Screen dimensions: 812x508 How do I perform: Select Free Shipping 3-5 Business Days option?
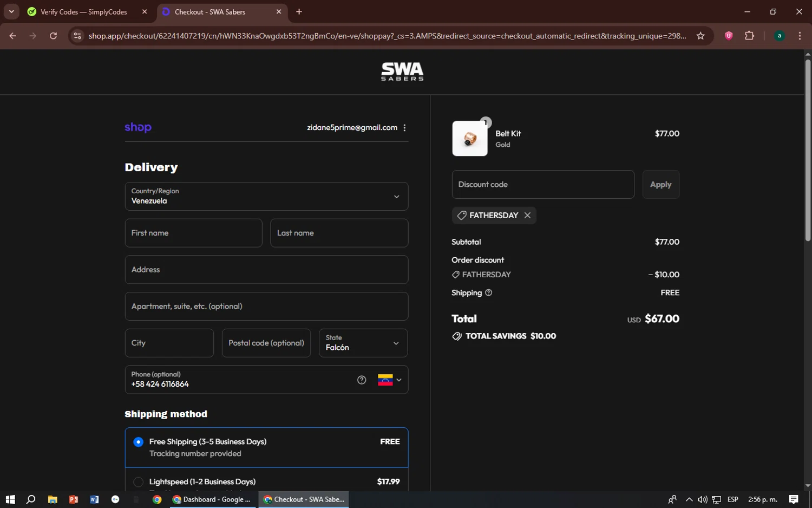[x=266, y=448]
